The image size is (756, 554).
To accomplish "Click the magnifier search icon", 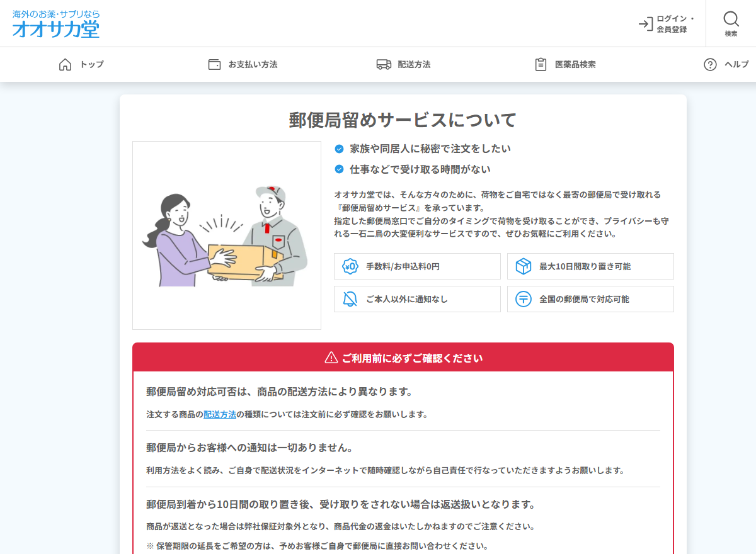I will pyautogui.click(x=731, y=18).
